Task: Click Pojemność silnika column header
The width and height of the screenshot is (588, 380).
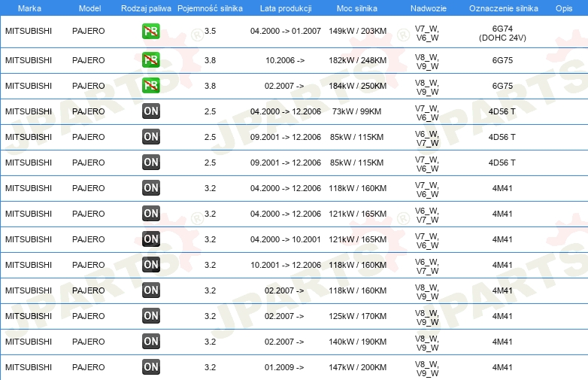Action: pyautogui.click(x=210, y=8)
